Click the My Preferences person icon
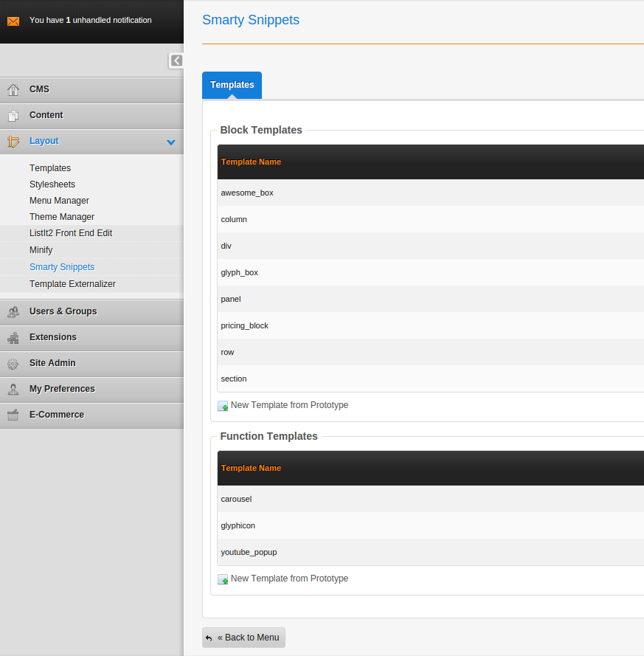The width and height of the screenshot is (644, 656). pyautogui.click(x=13, y=390)
